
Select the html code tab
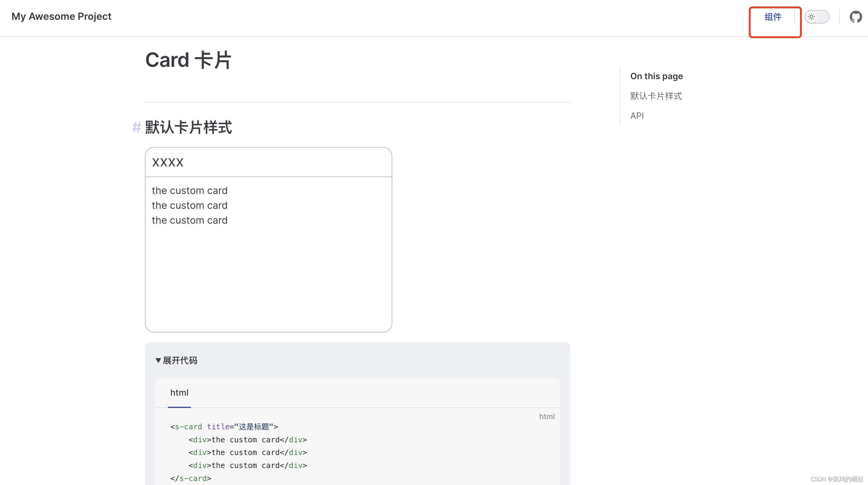point(179,393)
